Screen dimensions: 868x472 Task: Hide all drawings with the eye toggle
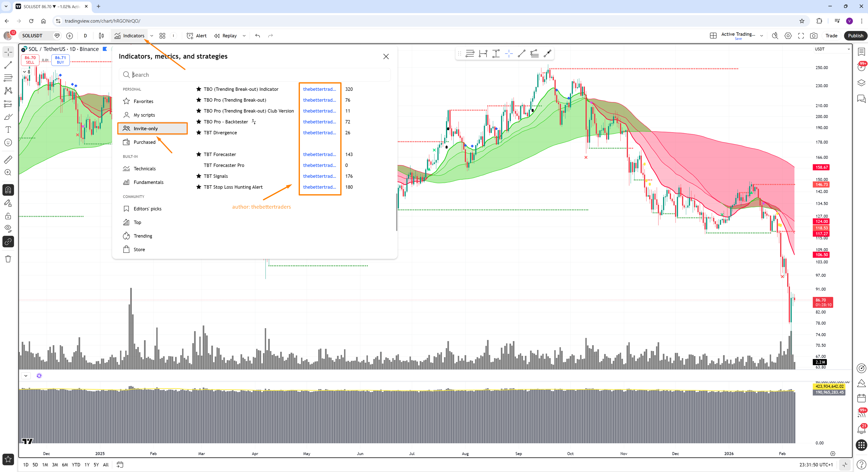pyautogui.click(x=8, y=228)
